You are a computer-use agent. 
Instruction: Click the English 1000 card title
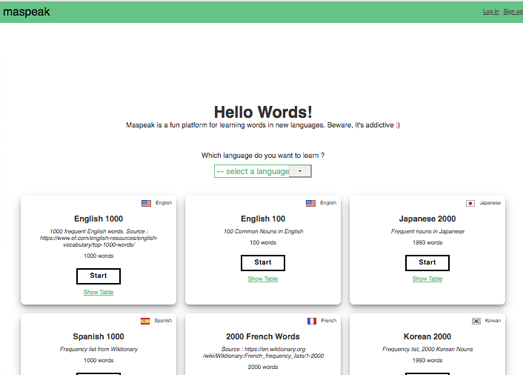98,219
